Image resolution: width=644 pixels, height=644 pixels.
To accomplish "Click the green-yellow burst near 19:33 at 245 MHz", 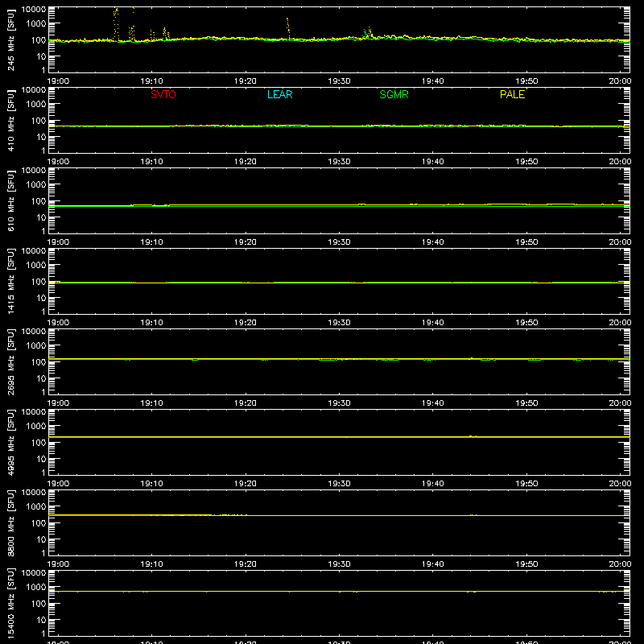I will pyautogui.click(x=368, y=33).
